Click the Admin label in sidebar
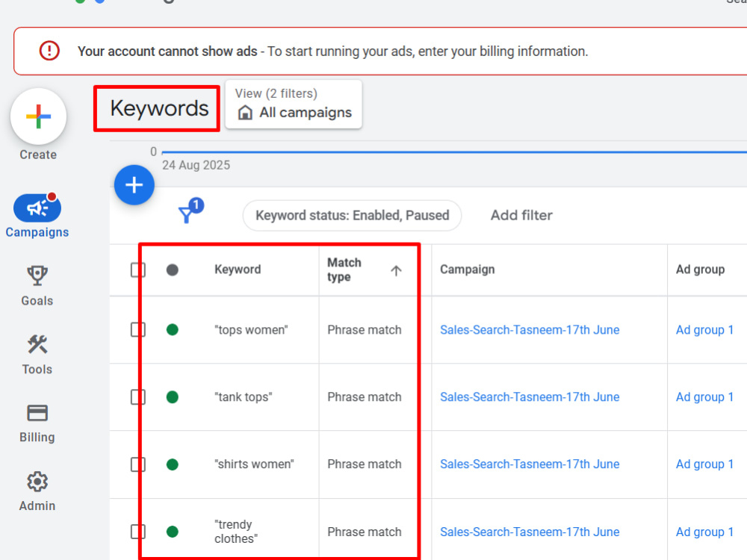Screen dimensions: 747x560 pyautogui.click(x=37, y=505)
